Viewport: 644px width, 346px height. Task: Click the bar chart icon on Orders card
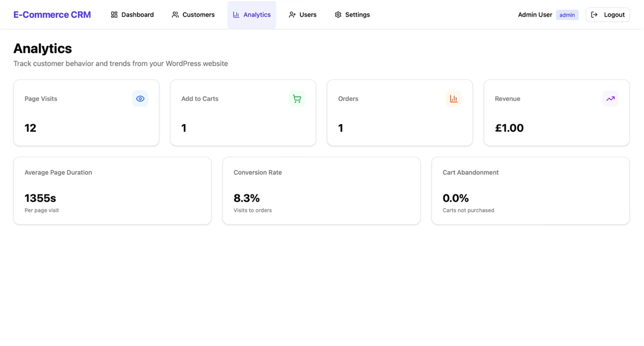pyautogui.click(x=454, y=99)
